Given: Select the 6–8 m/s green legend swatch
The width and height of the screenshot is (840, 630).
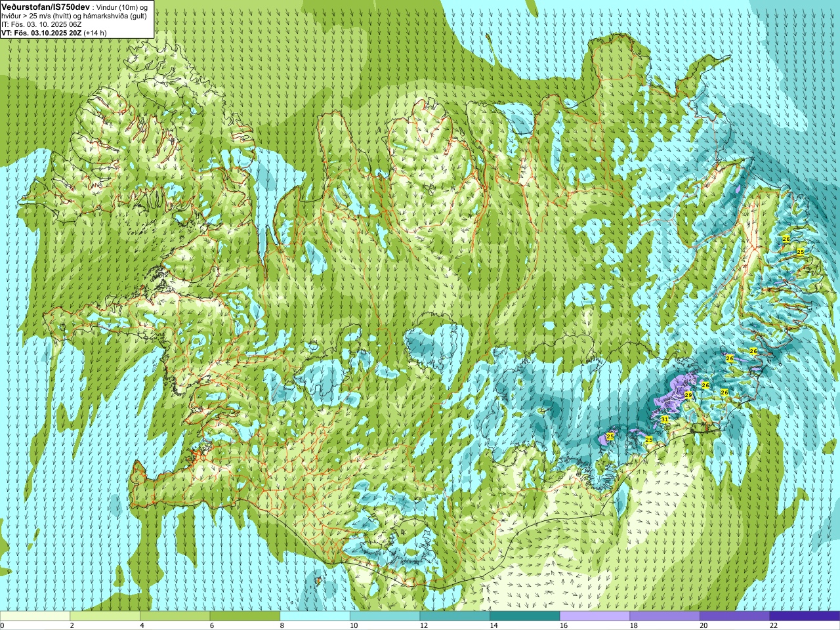Looking at the screenshot, I should click(245, 616).
